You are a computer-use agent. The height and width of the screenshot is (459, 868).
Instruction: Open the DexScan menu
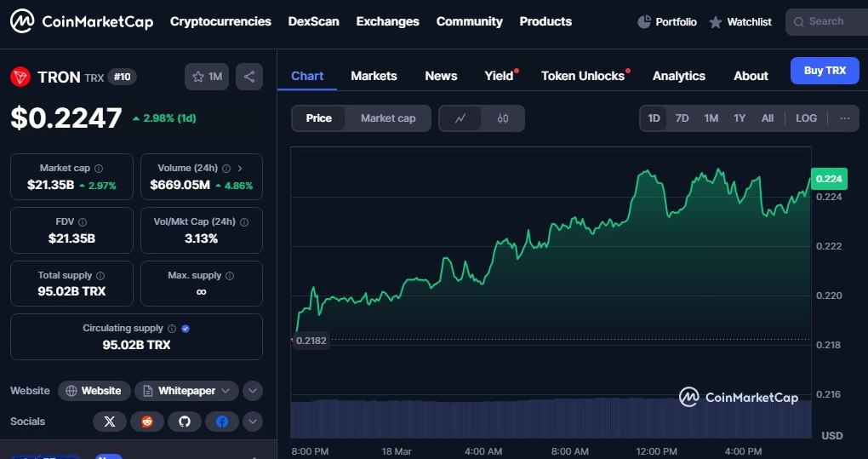pyautogui.click(x=313, y=21)
